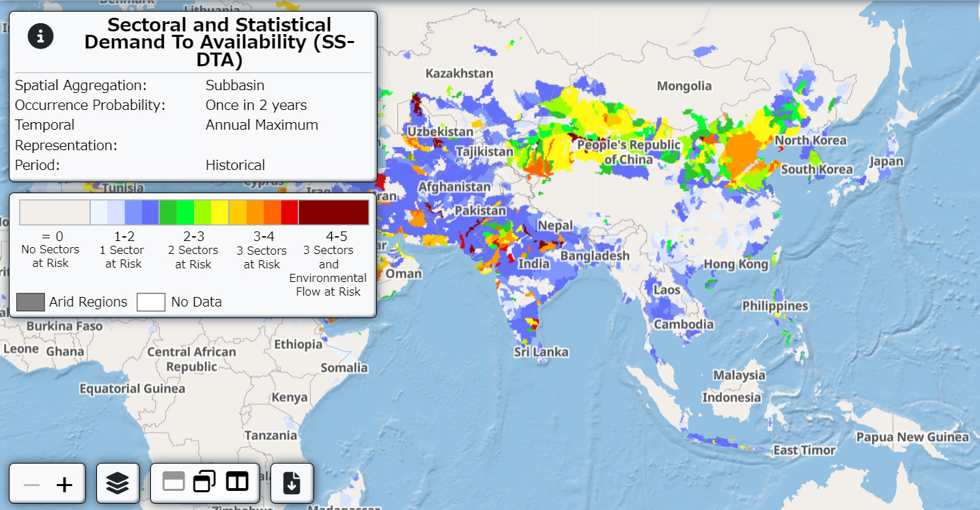Image resolution: width=980 pixels, height=510 pixels.
Task: Click the 'Once in 2 years' probability value
Action: coord(256,105)
